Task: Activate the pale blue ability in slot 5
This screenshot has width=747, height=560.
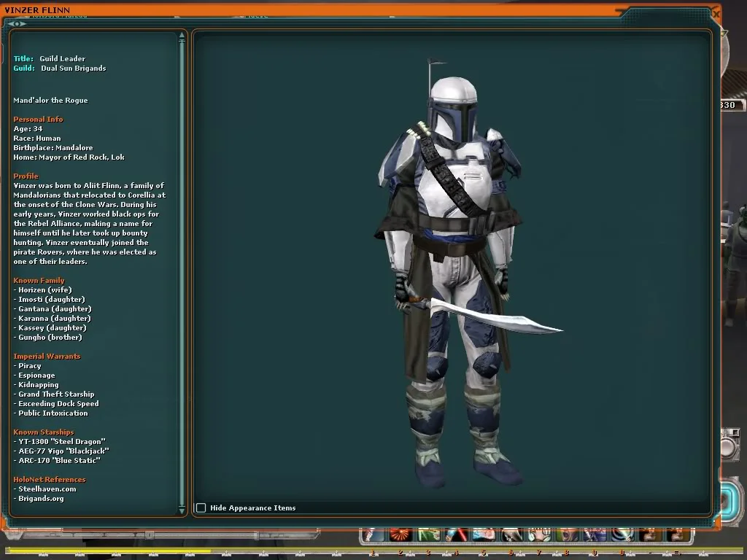Action: click(484, 535)
